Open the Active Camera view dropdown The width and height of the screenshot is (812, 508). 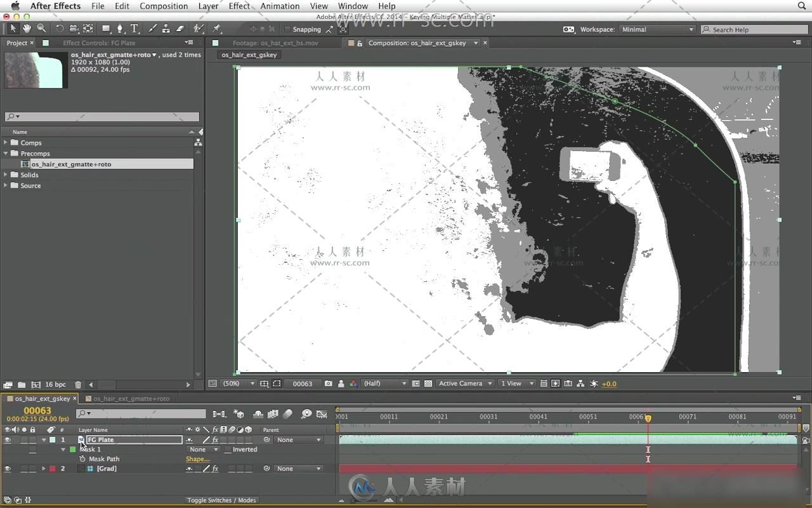[466, 384]
